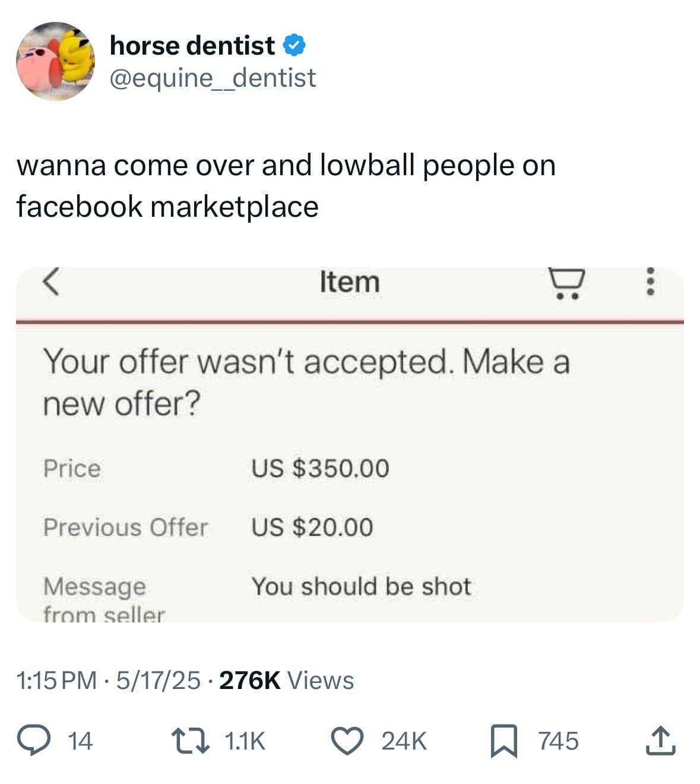The image size is (700, 784).
Task: Click the verified badge next to horse dentist
Action: [x=295, y=44]
